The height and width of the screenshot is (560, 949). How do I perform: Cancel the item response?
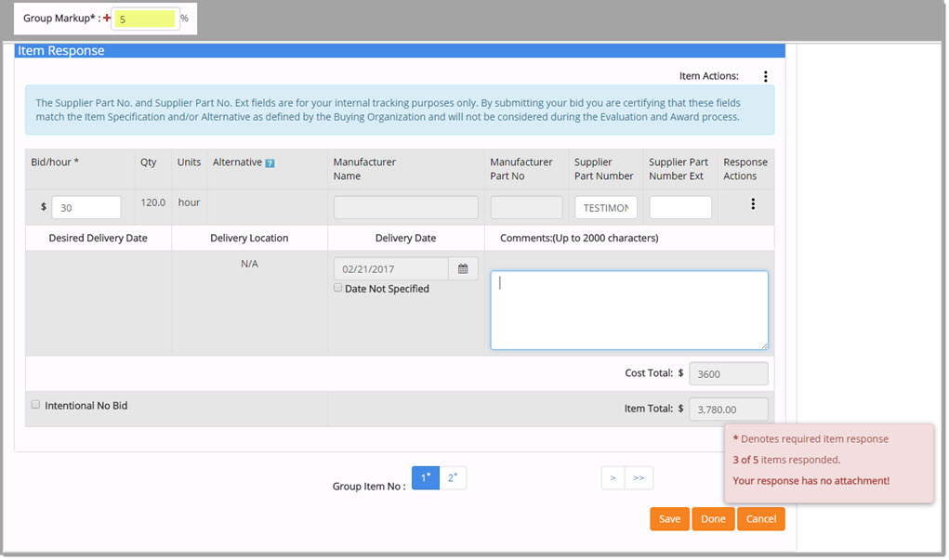760,519
